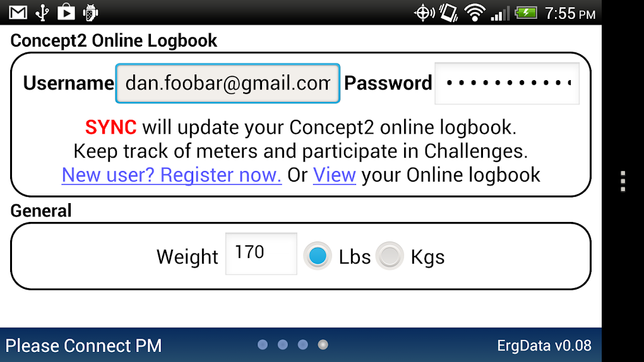This screenshot has height=362, width=644.
Task: Select the Lbs weight unit
Action: point(318,256)
